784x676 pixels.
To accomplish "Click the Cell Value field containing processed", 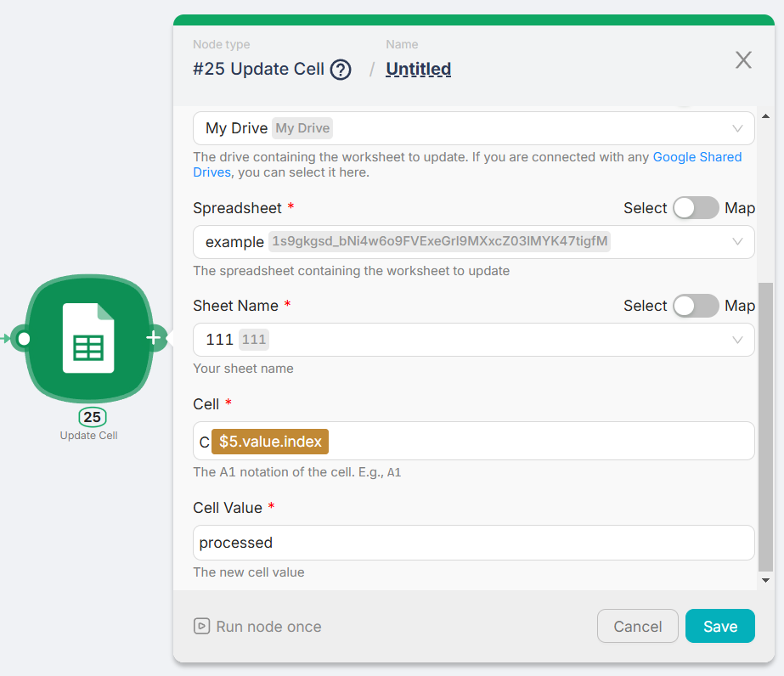I will pyautogui.click(x=473, y=543).
